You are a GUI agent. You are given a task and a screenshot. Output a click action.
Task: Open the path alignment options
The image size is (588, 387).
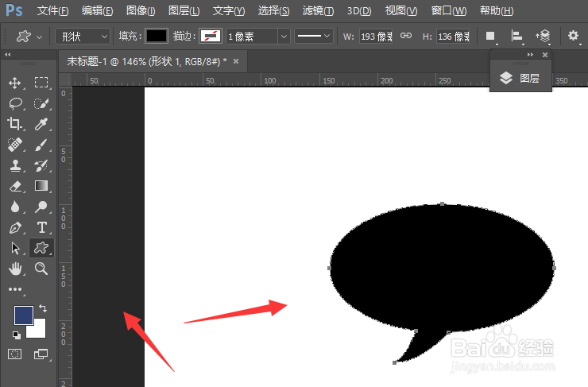pyautogui.click(x=517, y=37)
